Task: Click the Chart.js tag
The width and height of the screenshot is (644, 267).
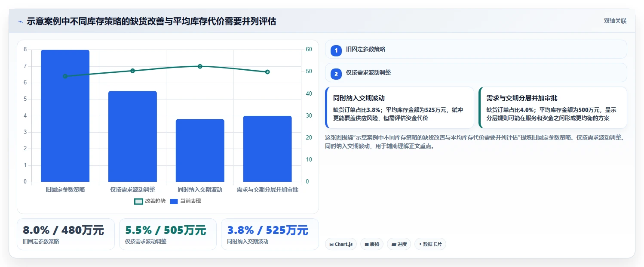Action: pos(341,244)
